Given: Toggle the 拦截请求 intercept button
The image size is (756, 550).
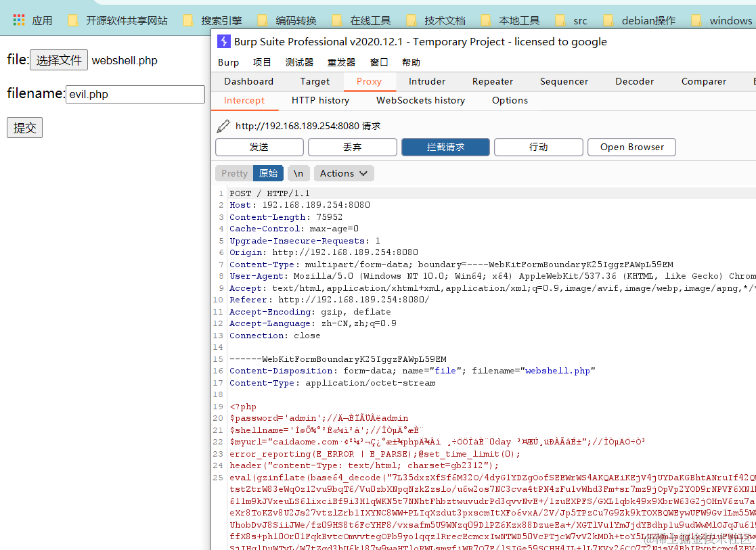Looking at the screenshot, I should click(x=445, y=147).
